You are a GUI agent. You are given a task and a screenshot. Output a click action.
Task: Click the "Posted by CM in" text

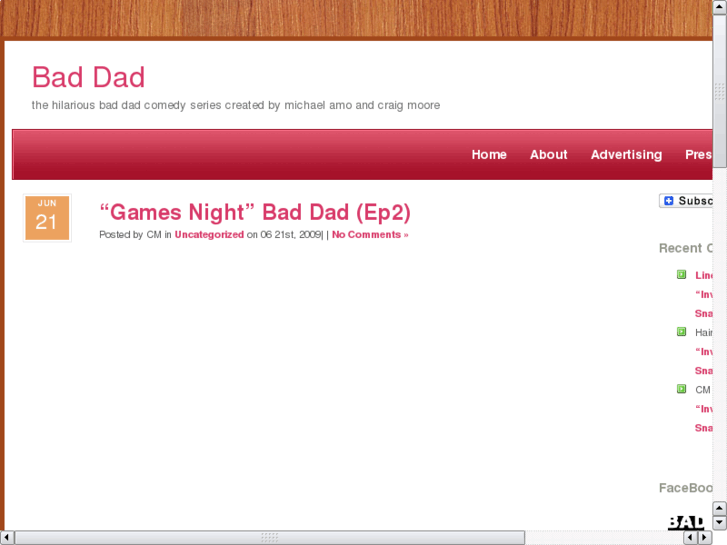point(135,235)
